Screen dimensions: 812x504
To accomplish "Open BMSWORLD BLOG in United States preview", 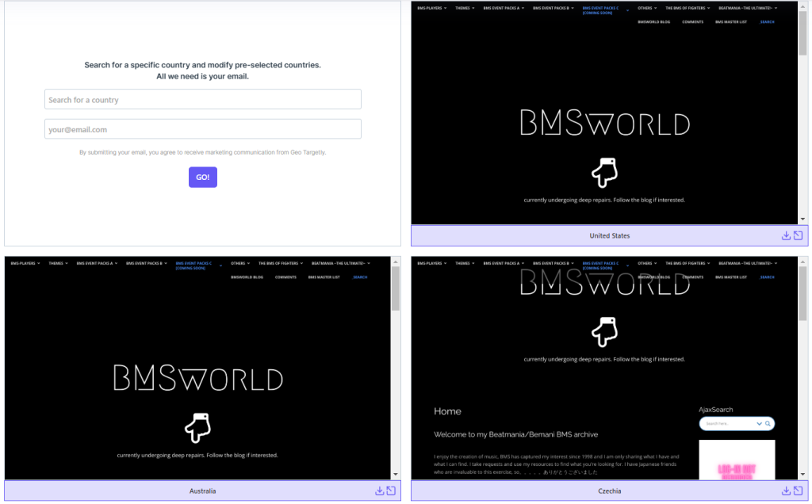I will [653, 22].
